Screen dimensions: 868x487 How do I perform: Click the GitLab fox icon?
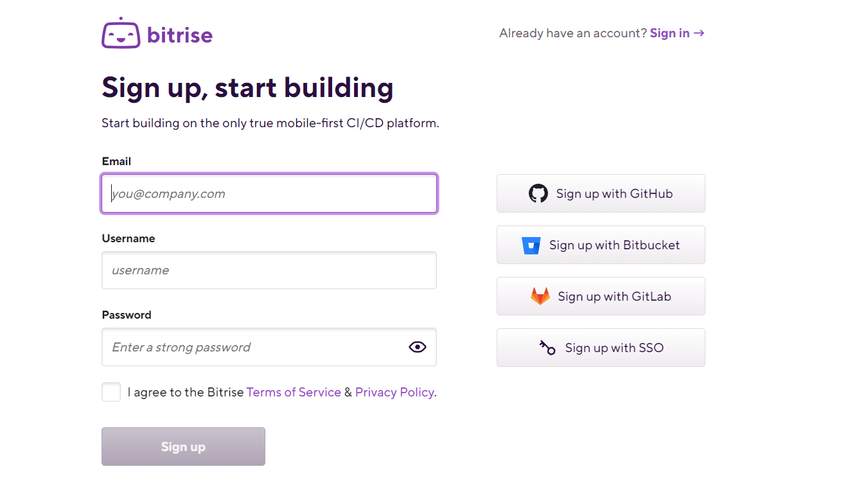[540, 296]
